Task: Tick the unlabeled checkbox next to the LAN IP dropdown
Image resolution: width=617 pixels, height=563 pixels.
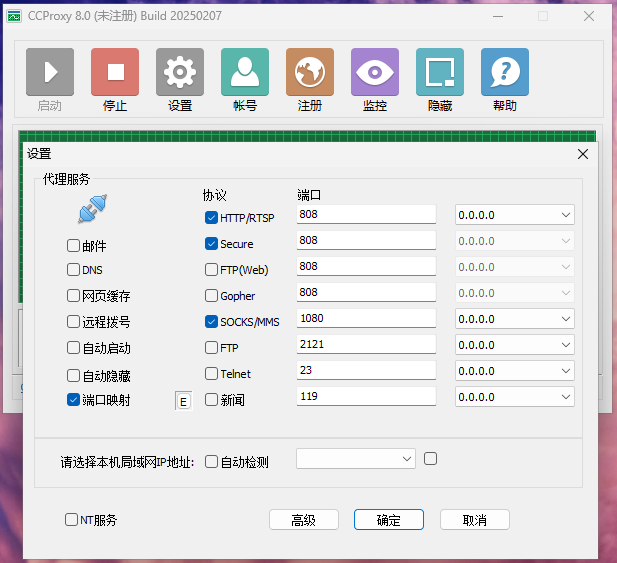Action: [430, 458]
